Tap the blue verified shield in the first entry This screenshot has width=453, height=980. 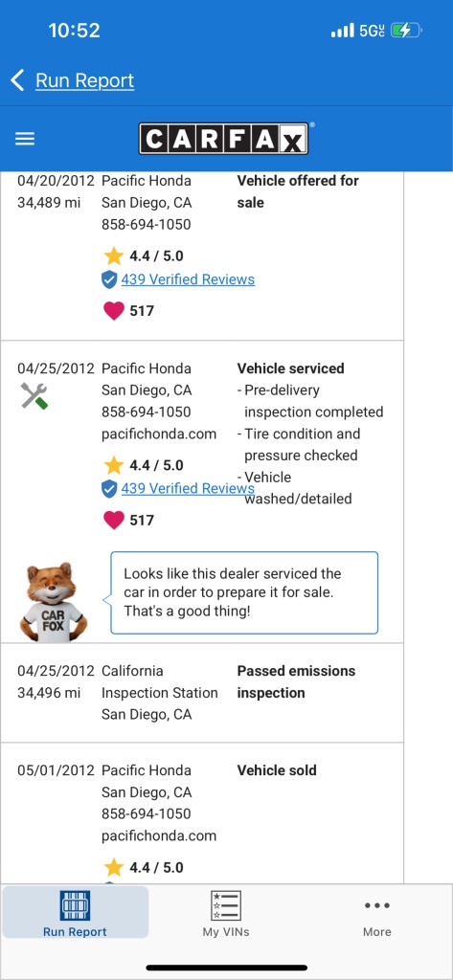tap(109, 280)
